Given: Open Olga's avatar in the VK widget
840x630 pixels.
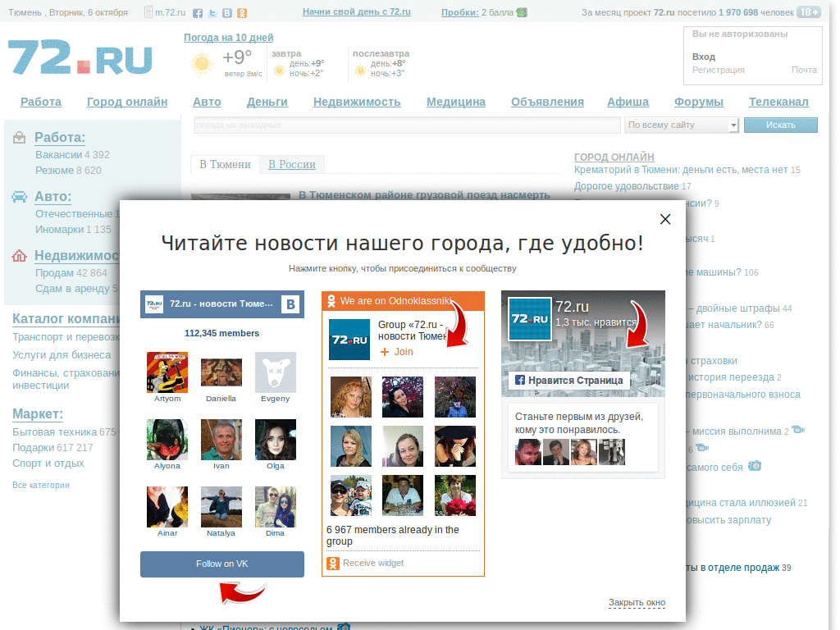Looking at the screenshot, I should [276, 440].
